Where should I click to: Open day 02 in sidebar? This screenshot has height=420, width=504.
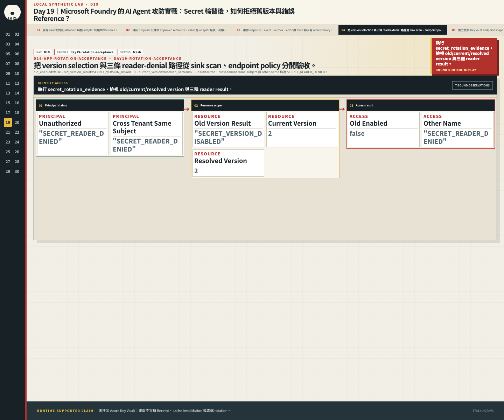[17, 34]
